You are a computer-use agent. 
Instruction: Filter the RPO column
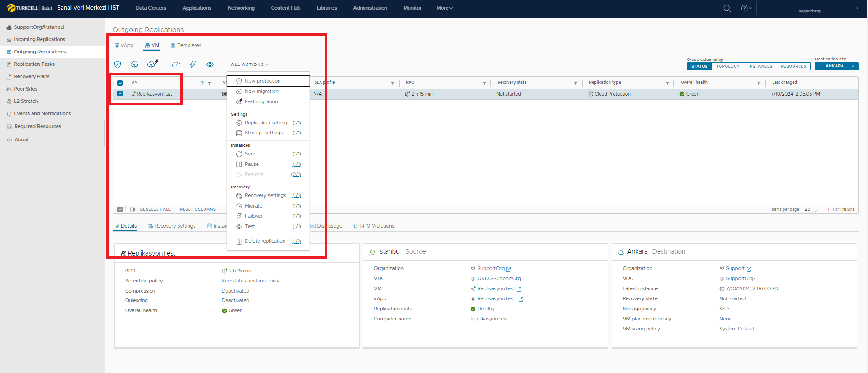click(484, 83)
